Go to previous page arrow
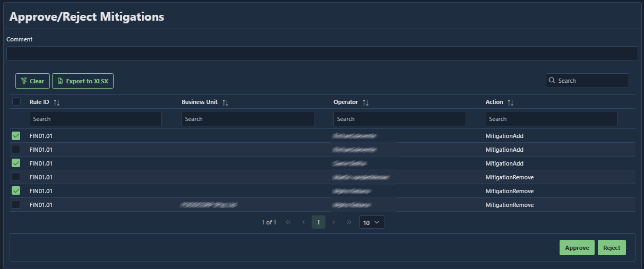644x269 pixels. click(x=303, y=222)
